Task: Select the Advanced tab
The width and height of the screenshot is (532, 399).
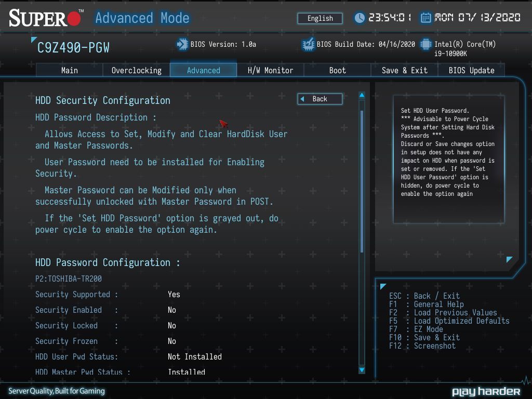Action: pos(203,70)
